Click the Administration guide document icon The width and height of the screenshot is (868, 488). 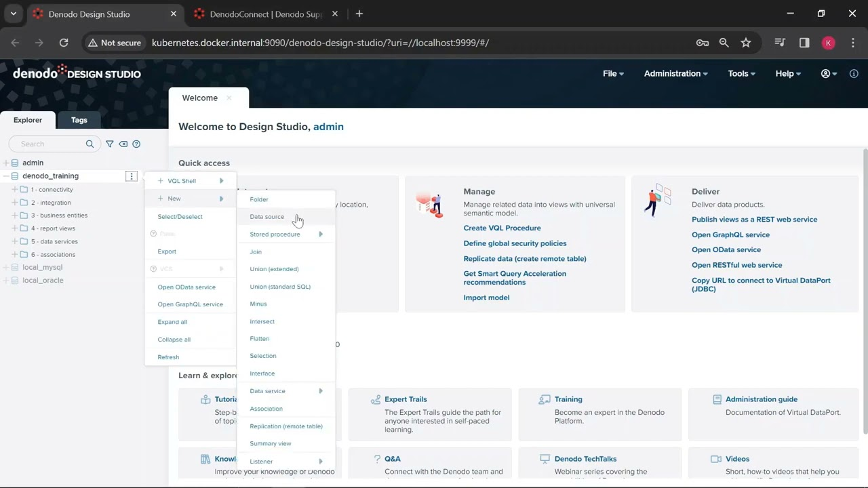(717, 400)
